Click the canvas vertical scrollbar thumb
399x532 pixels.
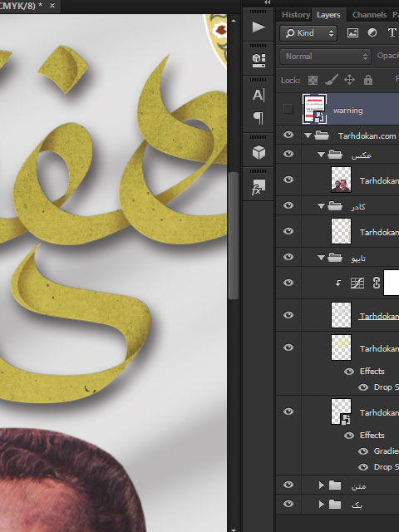tap(233, 235)
